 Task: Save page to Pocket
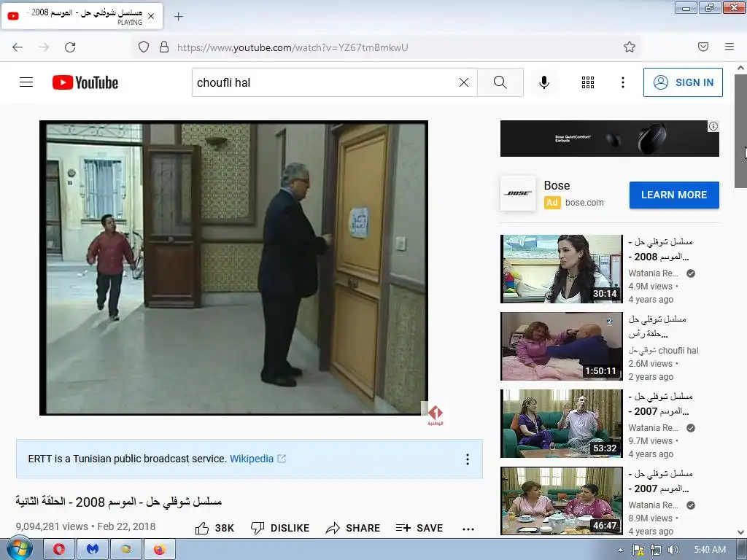click(x=703, y=47)
